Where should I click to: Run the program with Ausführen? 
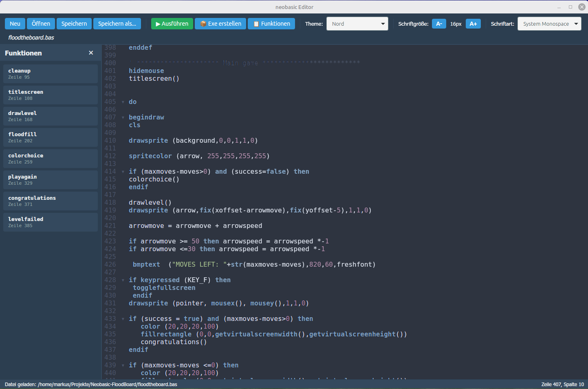[172, 24]
